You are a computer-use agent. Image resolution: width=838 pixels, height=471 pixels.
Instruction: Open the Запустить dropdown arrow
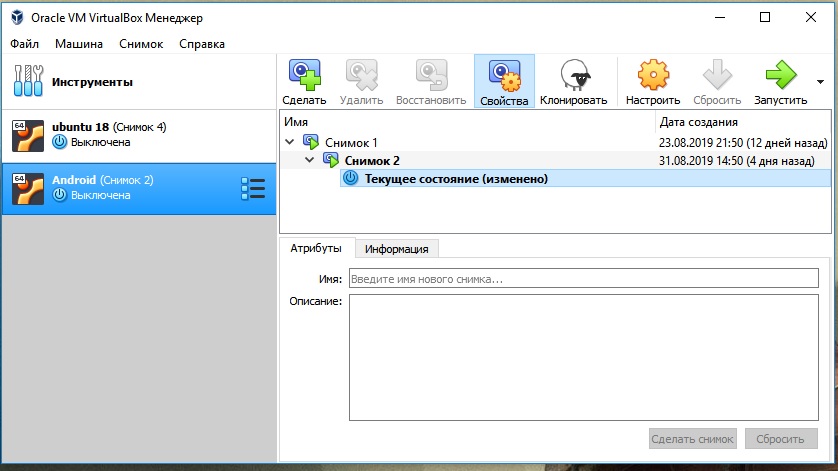(x=820, y=82)
